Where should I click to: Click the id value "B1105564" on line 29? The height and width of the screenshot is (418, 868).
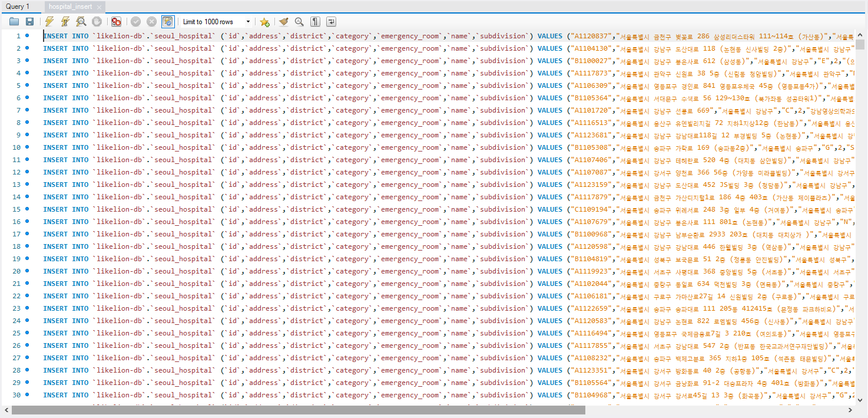pos(591,383)
